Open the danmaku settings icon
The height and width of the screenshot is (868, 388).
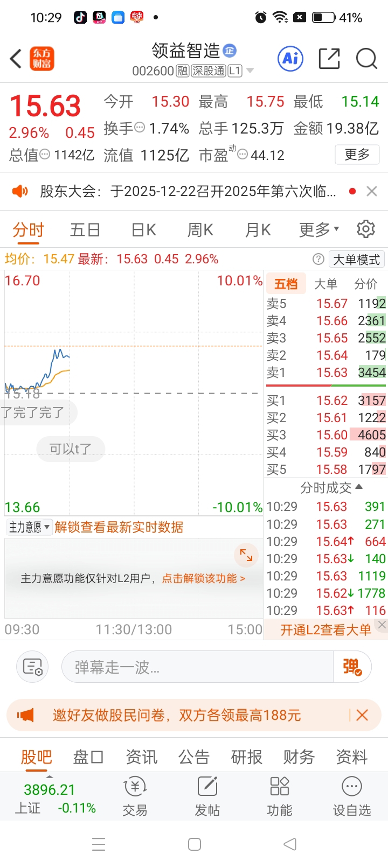(x=33, y=667)
